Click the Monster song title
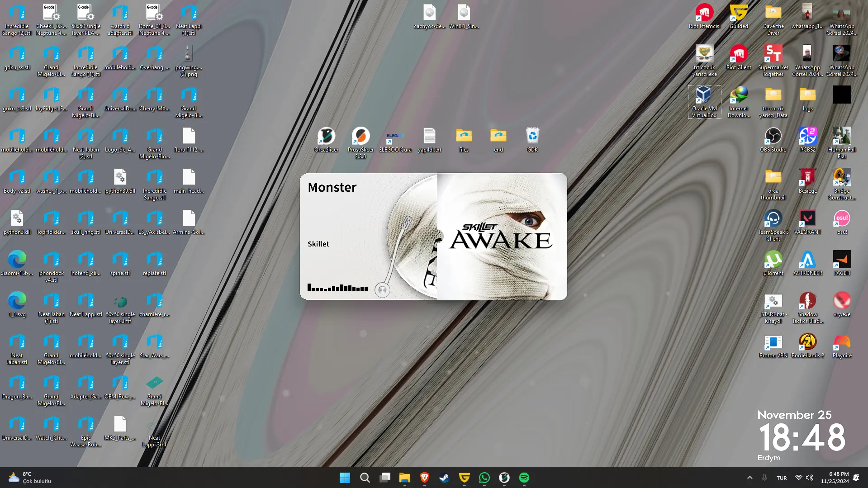Viewport: 868px width, 488px height. pos(332,187)
